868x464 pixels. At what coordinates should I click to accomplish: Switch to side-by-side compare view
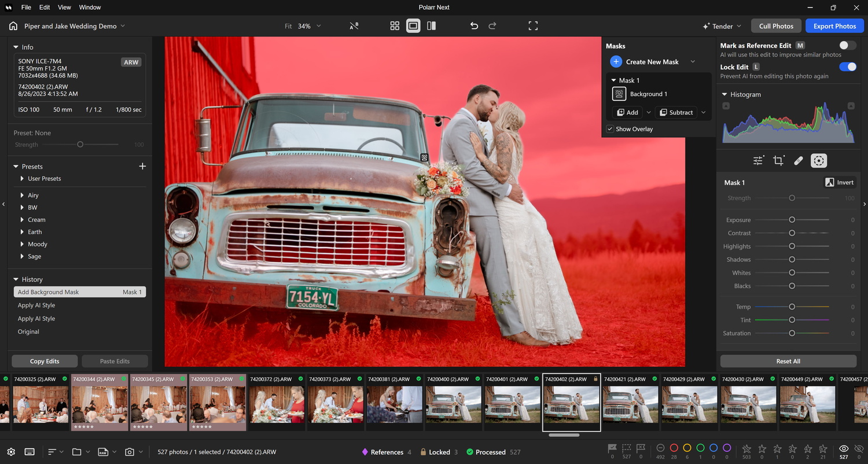tap(431, 26)
